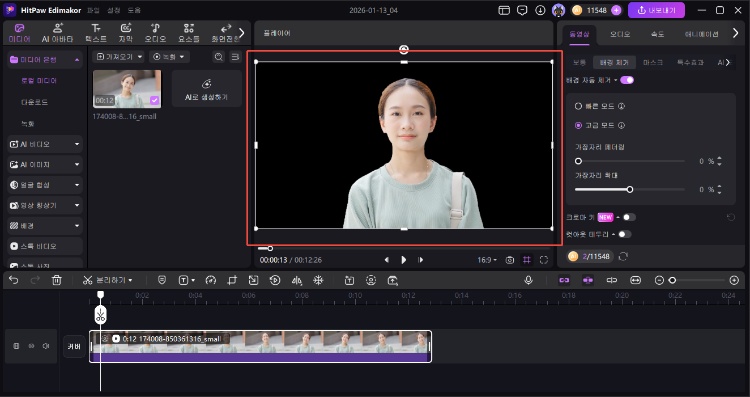Viewport: 750px width, 397px height.
Task: Collapse the 미디어 운영 section
Action: tap(77, 60)
